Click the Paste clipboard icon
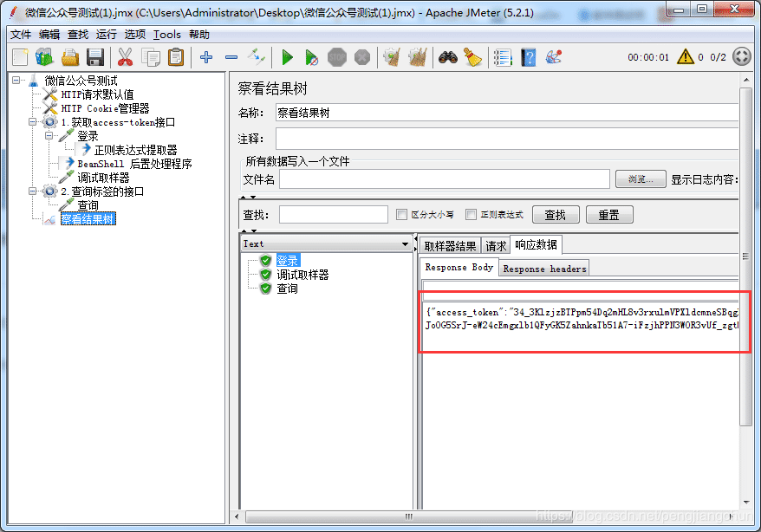The image size is (761, 532). click(x=176, y=57)
